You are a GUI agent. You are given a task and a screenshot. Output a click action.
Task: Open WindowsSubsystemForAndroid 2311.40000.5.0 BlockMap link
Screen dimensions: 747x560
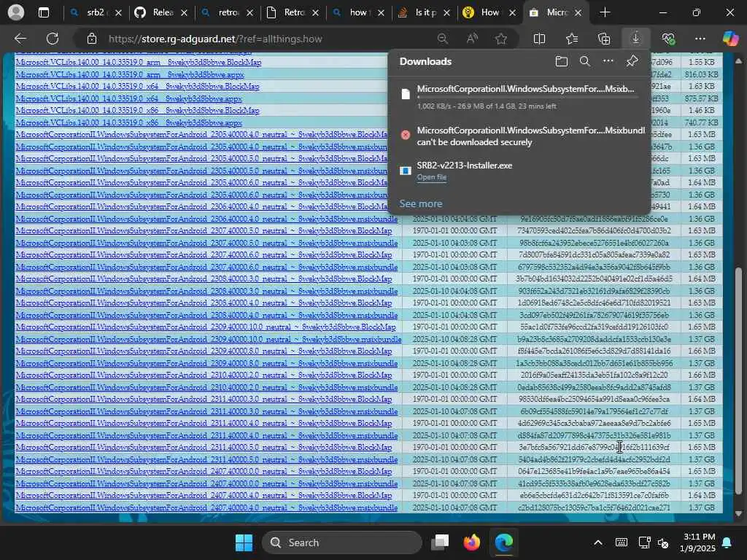pyautogui.click(x=204, y=447)
